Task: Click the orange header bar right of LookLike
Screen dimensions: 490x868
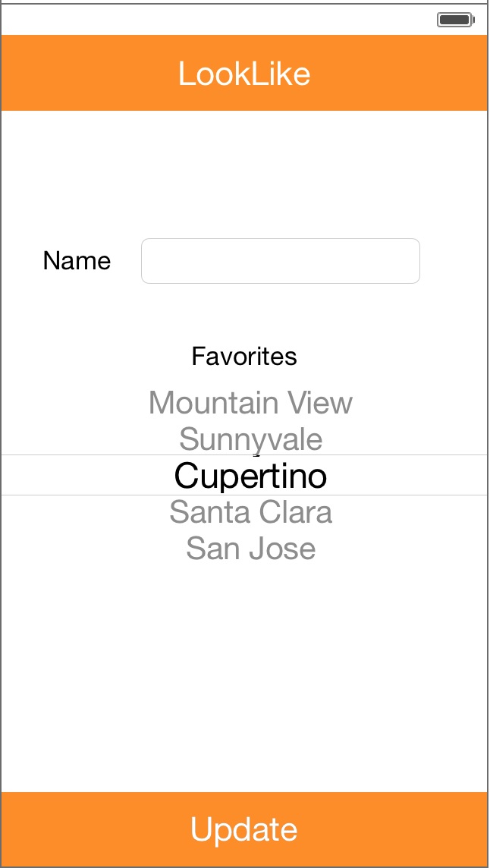Action: click(x=402, y=74)
